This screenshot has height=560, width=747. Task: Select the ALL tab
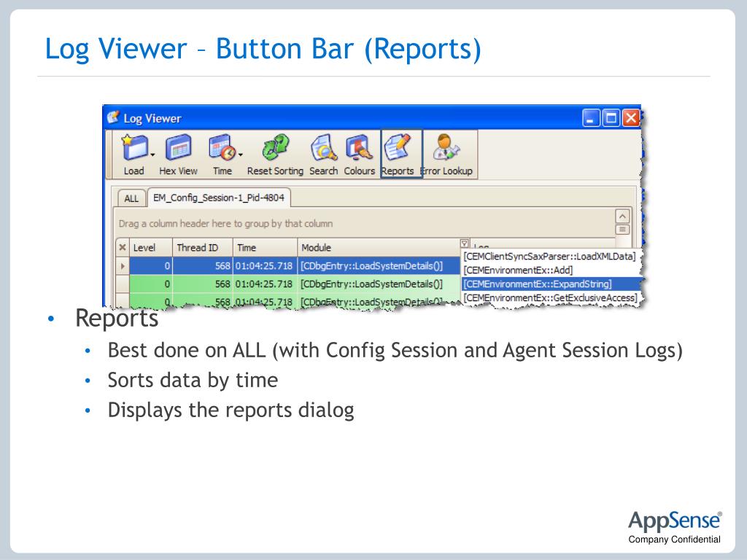click(131, 198)
